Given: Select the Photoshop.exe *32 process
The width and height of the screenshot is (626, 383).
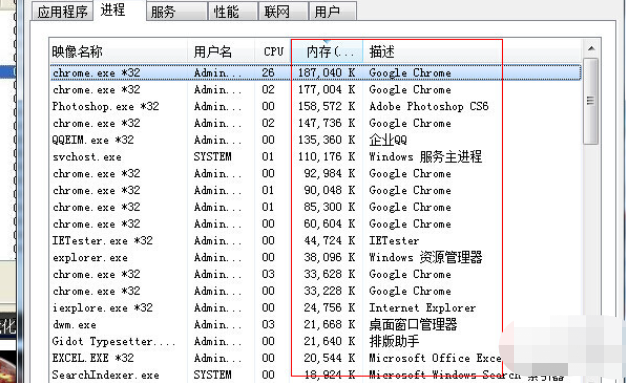Looking at the screenshot, I should pyautogui.click(x=315, y=106).
